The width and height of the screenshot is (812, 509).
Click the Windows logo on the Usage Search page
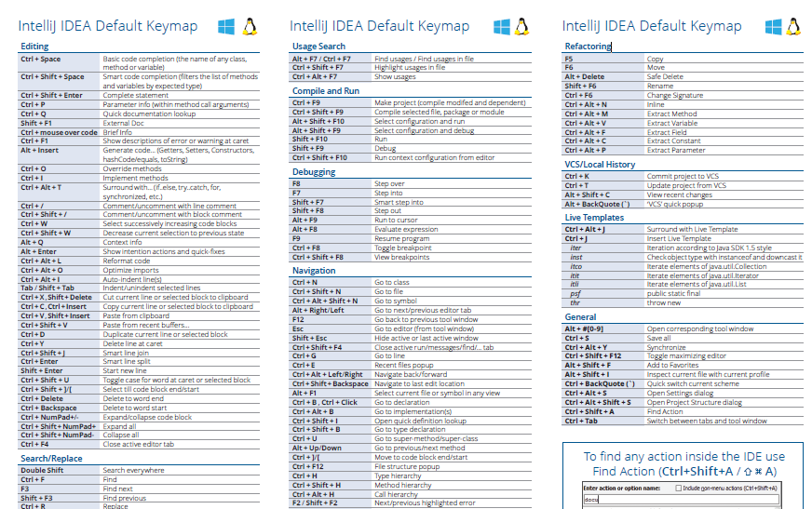(502, 26)
